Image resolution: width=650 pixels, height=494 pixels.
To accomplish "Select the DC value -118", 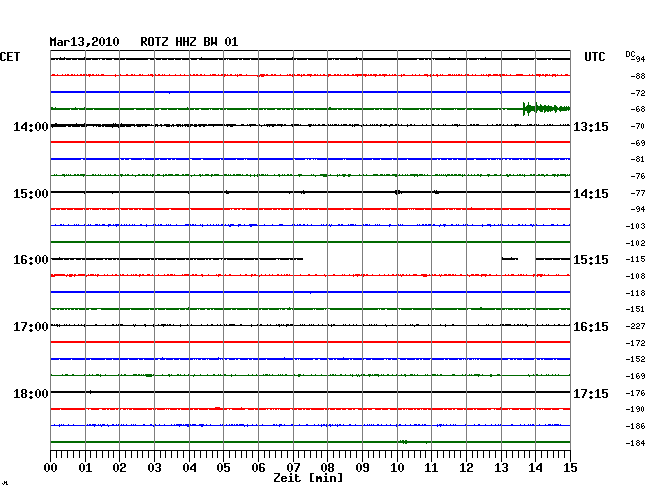I will tap(635, 293).
